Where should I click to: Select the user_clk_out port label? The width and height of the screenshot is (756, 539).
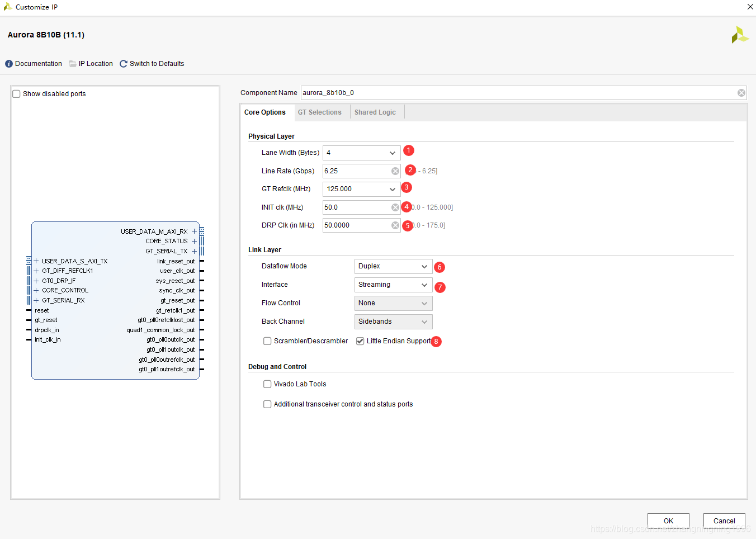click(177, 271)
